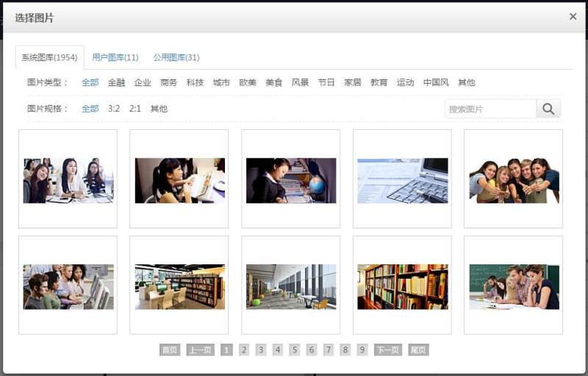The image size is (588, 376).
Task: Jump to last page with 尾页
Action: tap(418, 350)
